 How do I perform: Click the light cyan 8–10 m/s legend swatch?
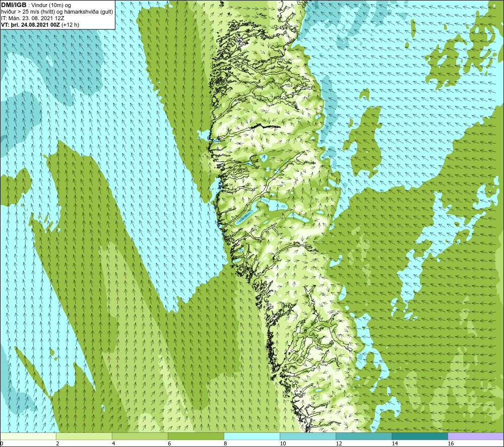pos(252,436)
